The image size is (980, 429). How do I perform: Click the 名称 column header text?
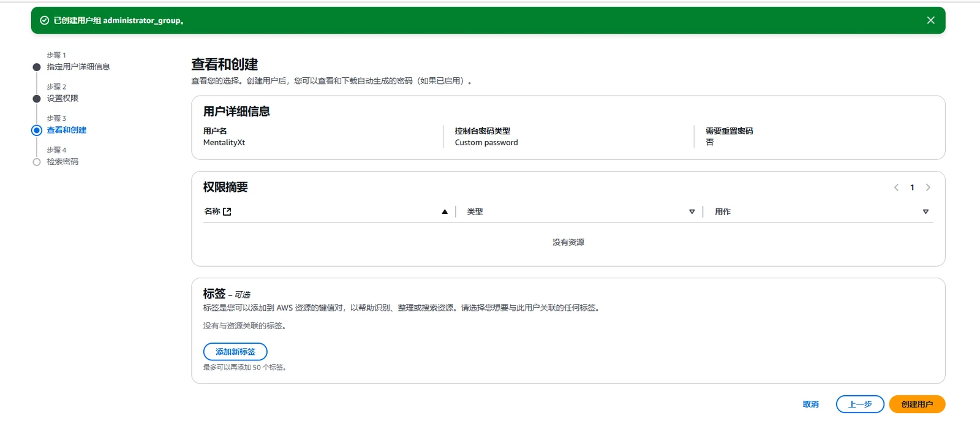click(x=212, y=211)
